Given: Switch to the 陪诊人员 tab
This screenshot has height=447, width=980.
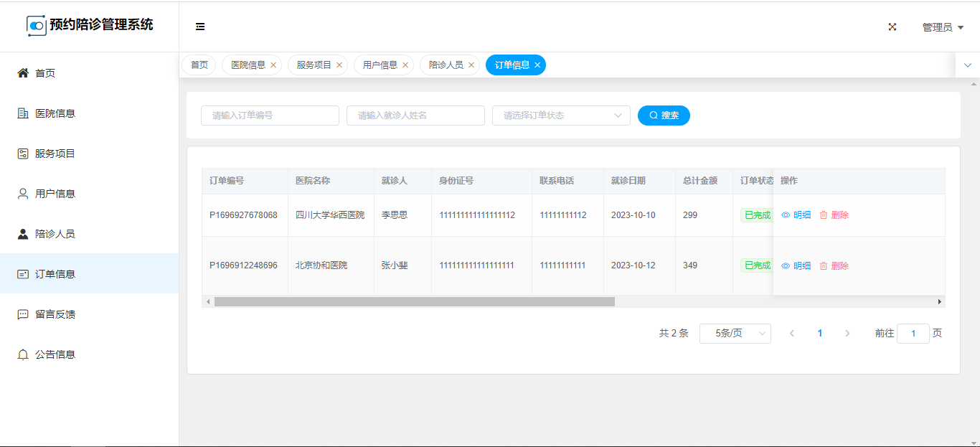Looking at the screenshot, I should tap(446, 65).
